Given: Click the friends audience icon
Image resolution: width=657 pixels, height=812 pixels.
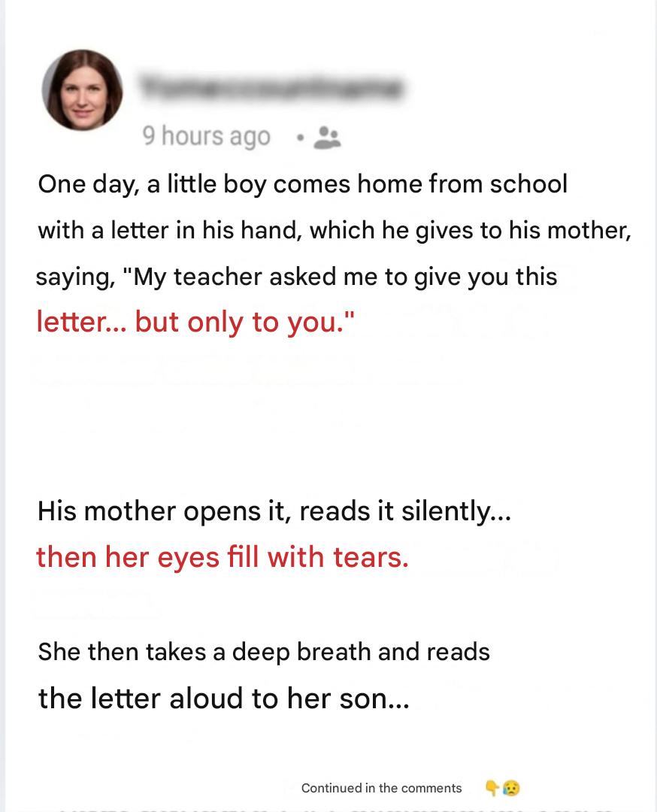Looking at the screenshot, I should (327, 137).
